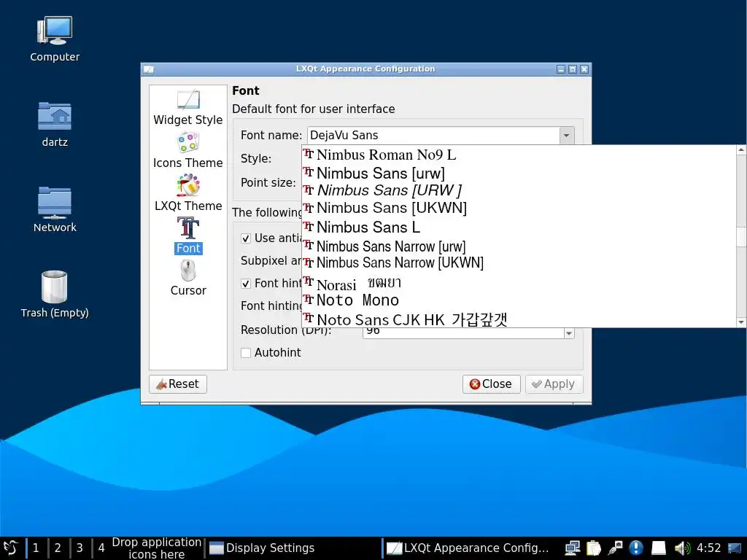The width and height of the screenshot is (747, 560).
Task: Choose Nimbus Sans [UKWN] font
Action: point(519,208)
